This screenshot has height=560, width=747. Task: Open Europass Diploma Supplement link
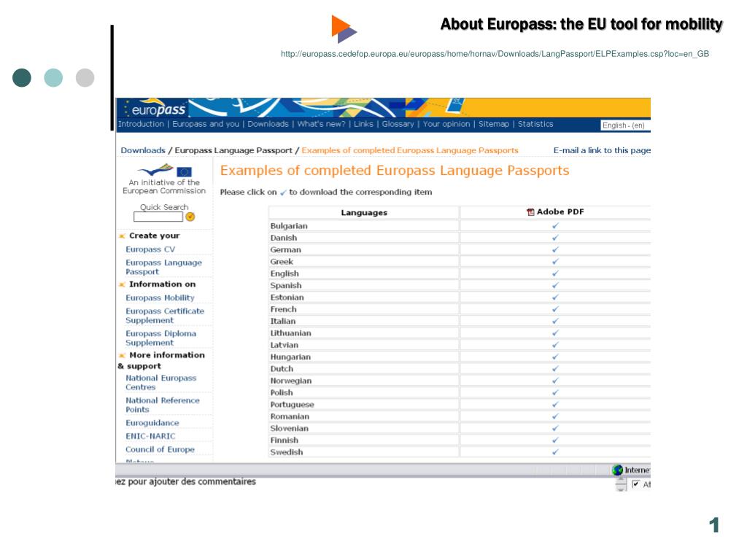(160, 338)
